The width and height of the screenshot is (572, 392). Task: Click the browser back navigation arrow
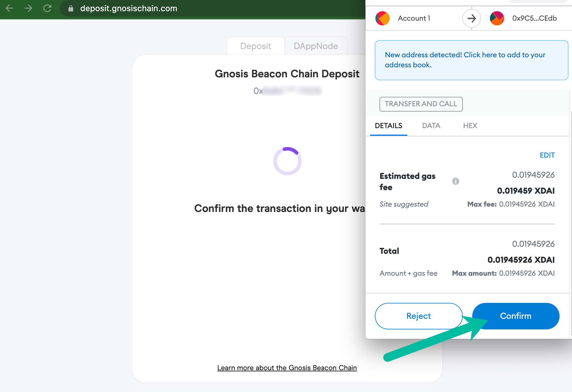pyautogui.click(x=9, y=8)
